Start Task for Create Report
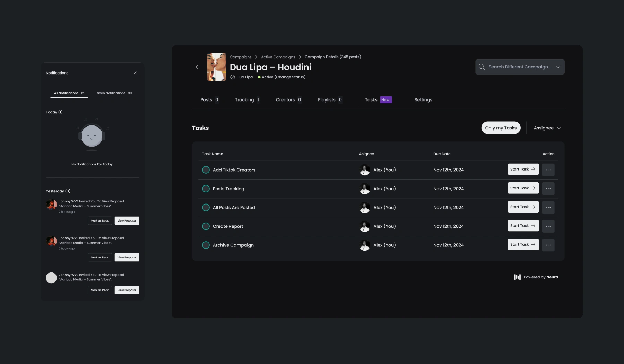 coord(523,226)
